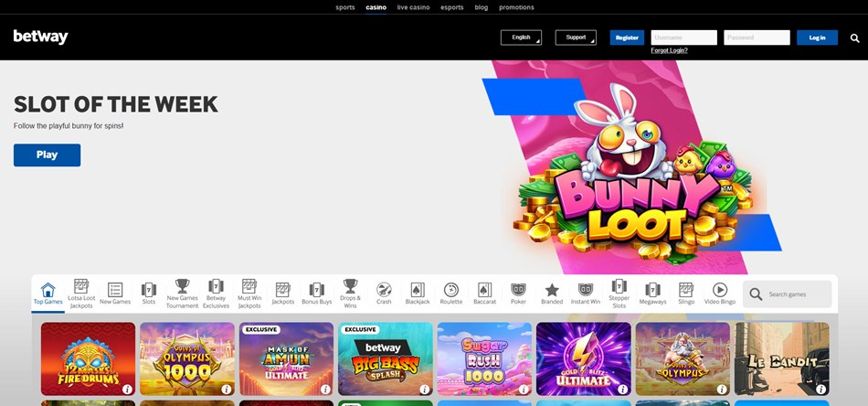
Task: Show info for Gates of Olympus 1000
Action: pos(226,389)
